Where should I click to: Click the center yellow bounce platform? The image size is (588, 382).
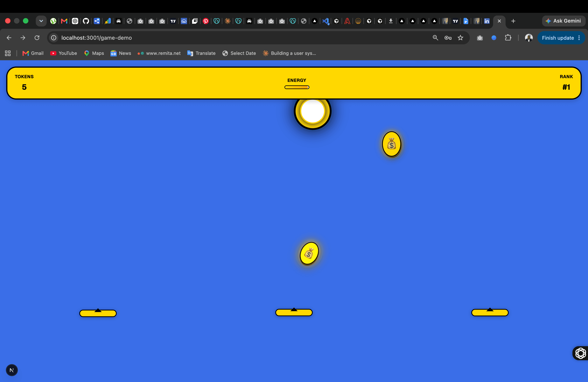pyautogui.click(x=294, y=312)
